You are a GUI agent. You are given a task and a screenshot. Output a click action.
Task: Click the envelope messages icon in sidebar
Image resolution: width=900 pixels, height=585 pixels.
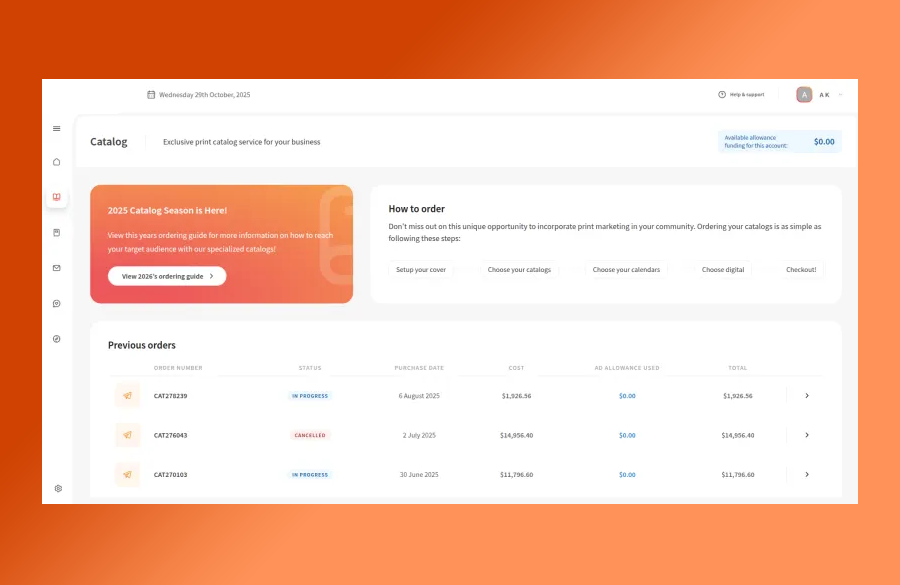[56, 267]
